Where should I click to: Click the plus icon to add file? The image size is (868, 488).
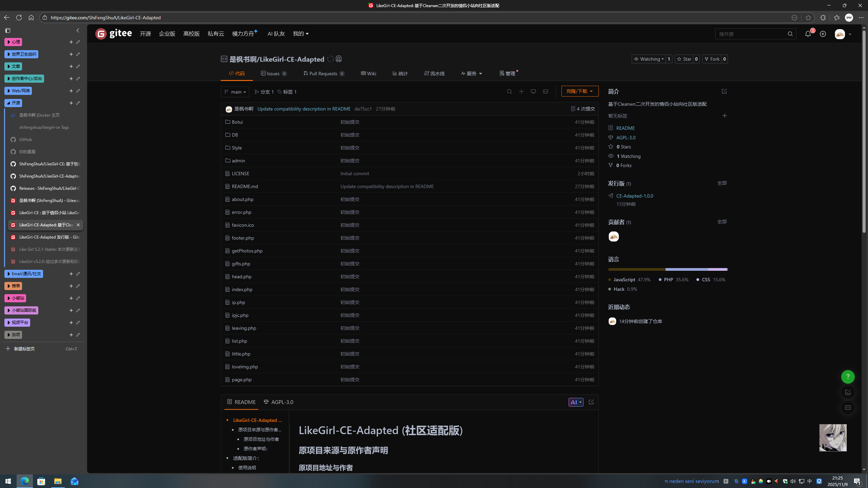[x=521, y=91]
